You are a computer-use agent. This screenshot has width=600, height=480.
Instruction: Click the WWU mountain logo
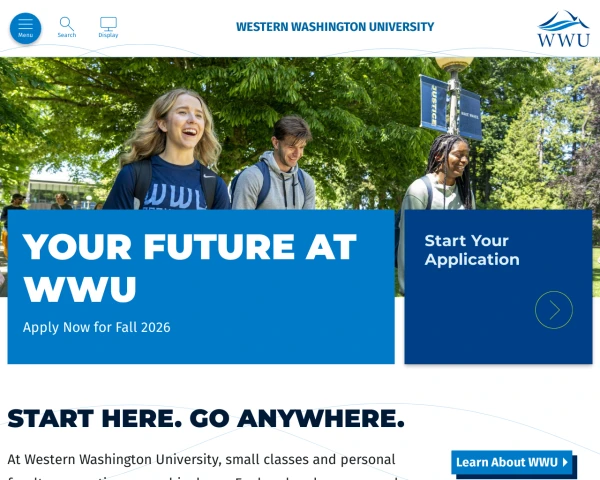[563, 29]
